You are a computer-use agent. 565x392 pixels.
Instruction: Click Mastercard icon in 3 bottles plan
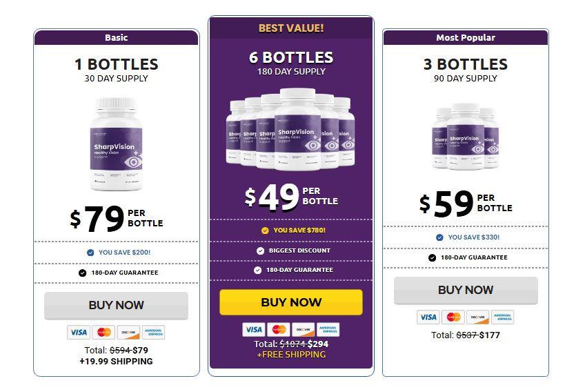click(x=453, y=317)
